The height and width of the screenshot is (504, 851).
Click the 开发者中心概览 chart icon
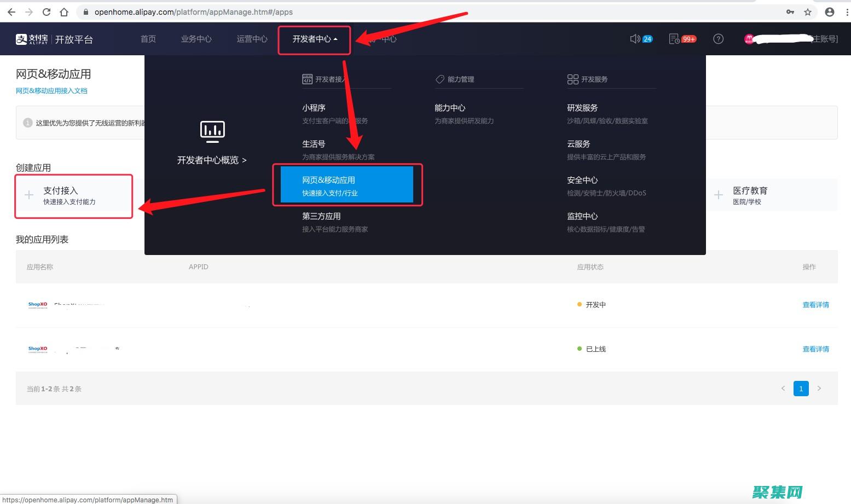(212, 131)
